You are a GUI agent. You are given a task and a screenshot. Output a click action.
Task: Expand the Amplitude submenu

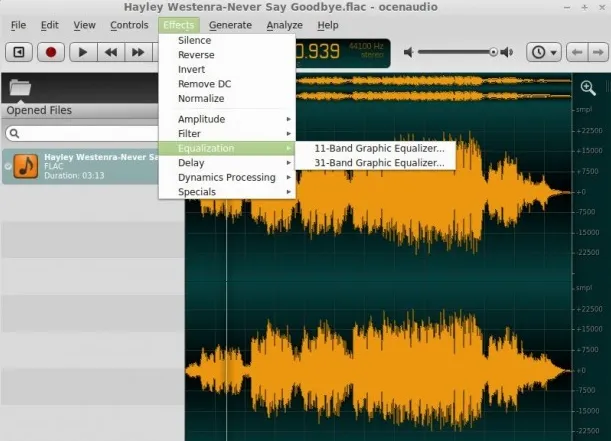coord(227,119)
